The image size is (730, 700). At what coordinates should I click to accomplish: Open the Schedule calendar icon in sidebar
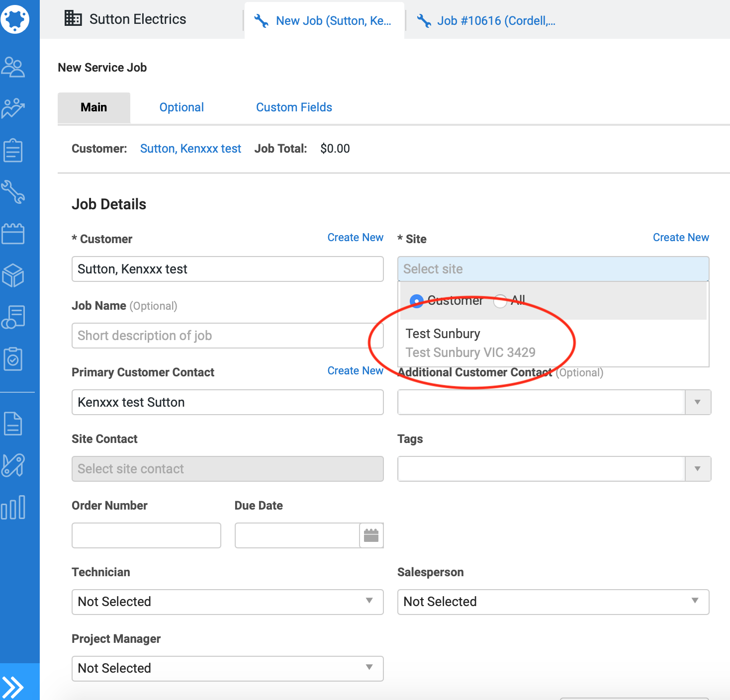point(13,233)
